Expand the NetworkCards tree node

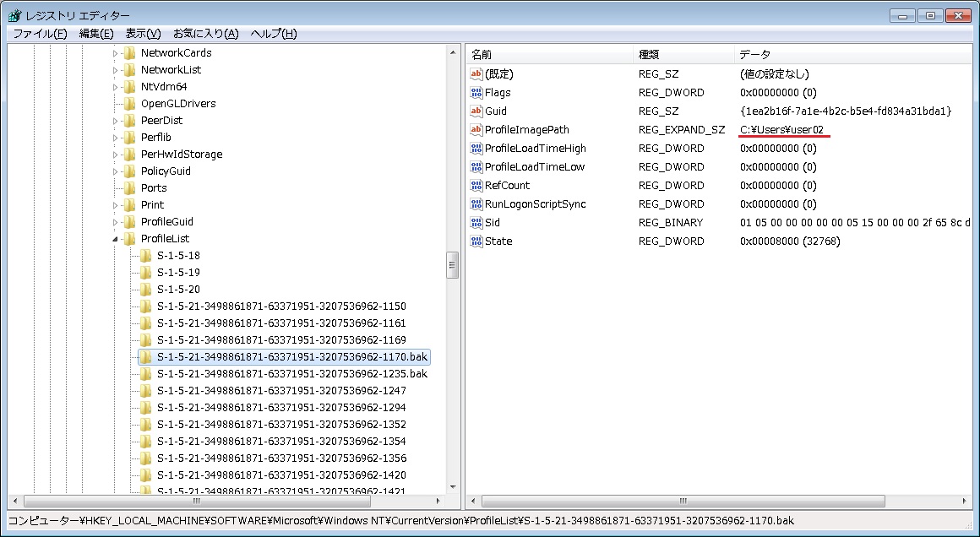coord(116,53)
